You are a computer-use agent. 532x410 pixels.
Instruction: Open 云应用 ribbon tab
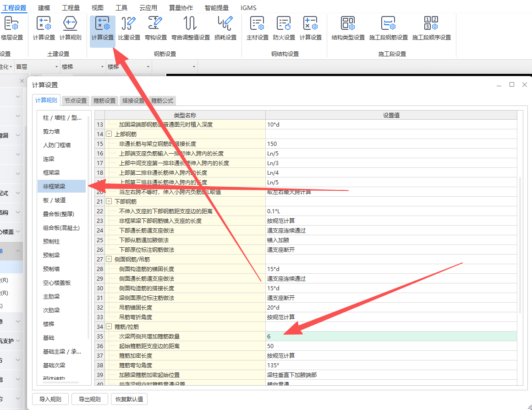148,7
